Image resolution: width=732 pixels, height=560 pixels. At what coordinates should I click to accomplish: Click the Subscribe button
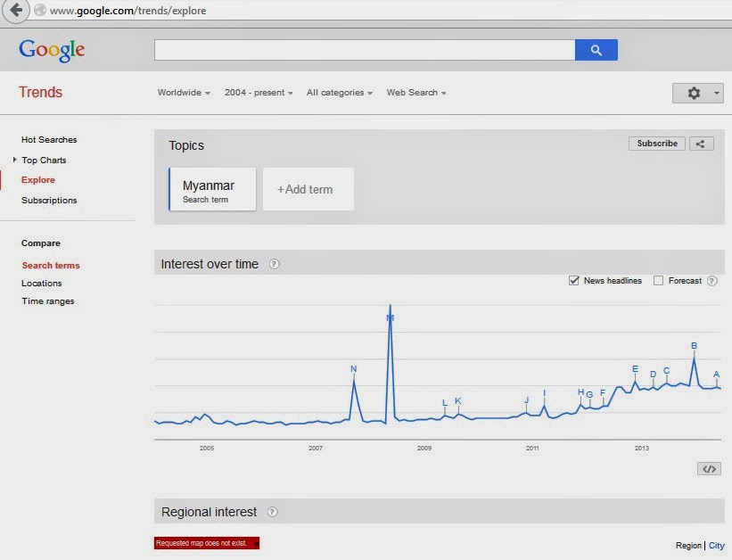[657, 144]
